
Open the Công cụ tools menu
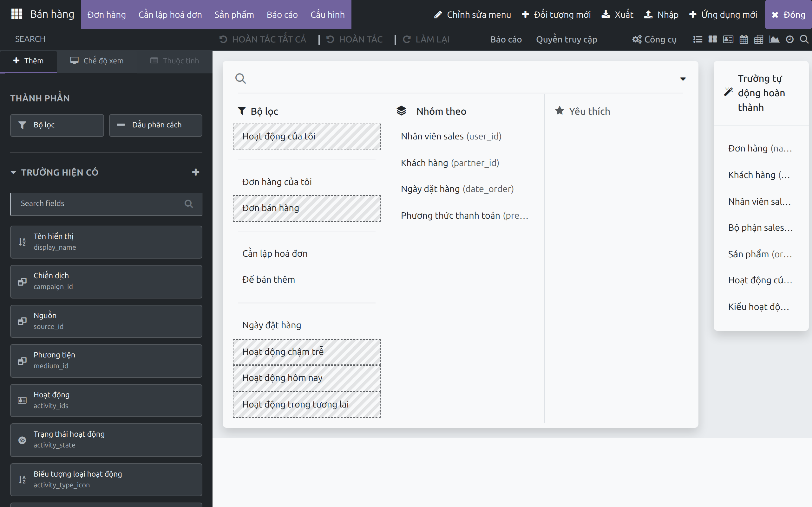click(x=654, y=39)
